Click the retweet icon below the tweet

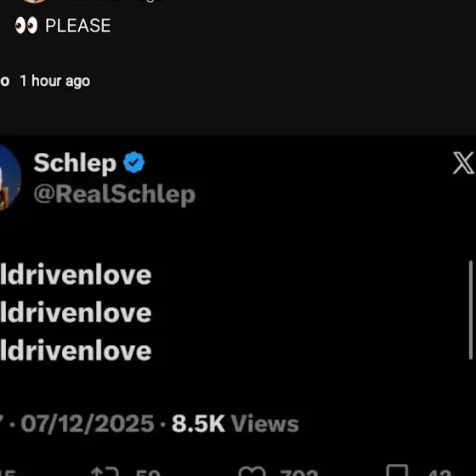[105, 471]
